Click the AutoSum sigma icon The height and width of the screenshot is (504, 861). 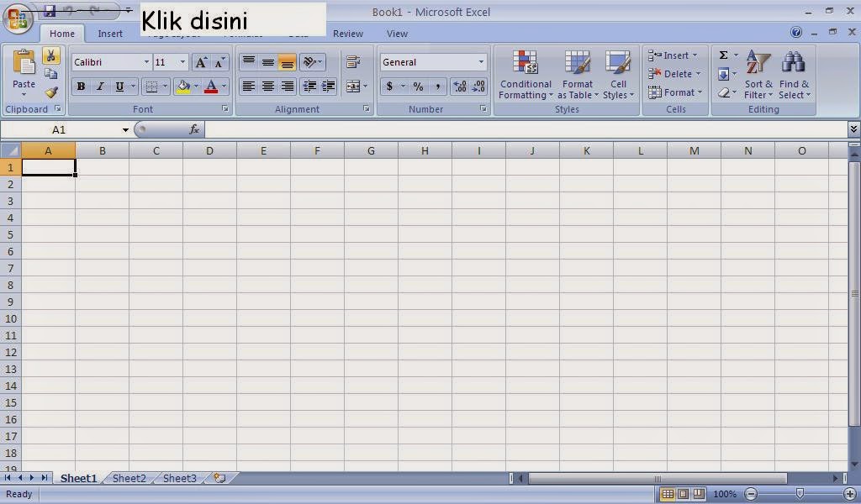[x=724, y=55]
